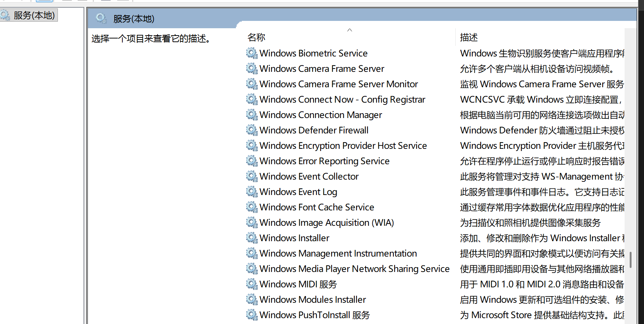
Task: Select Windows Image Acquisition (WIA) service
Action: tap(327, 222)
